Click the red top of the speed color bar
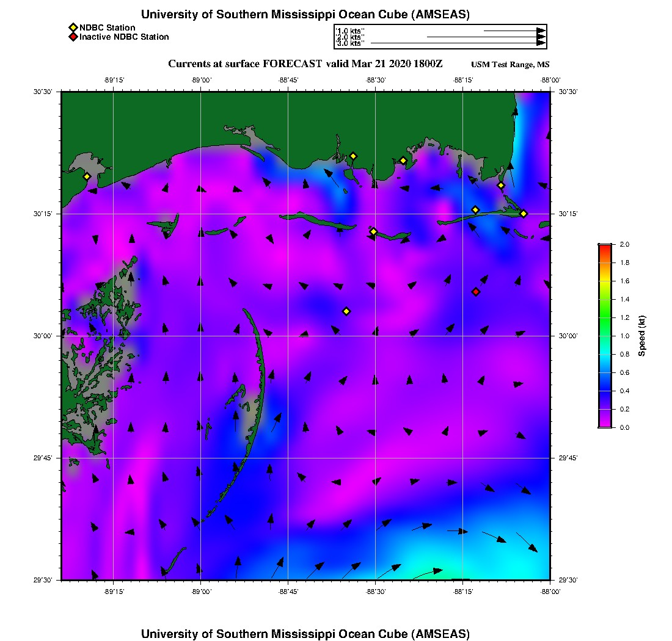672x641 pixels. coord(604,247)
